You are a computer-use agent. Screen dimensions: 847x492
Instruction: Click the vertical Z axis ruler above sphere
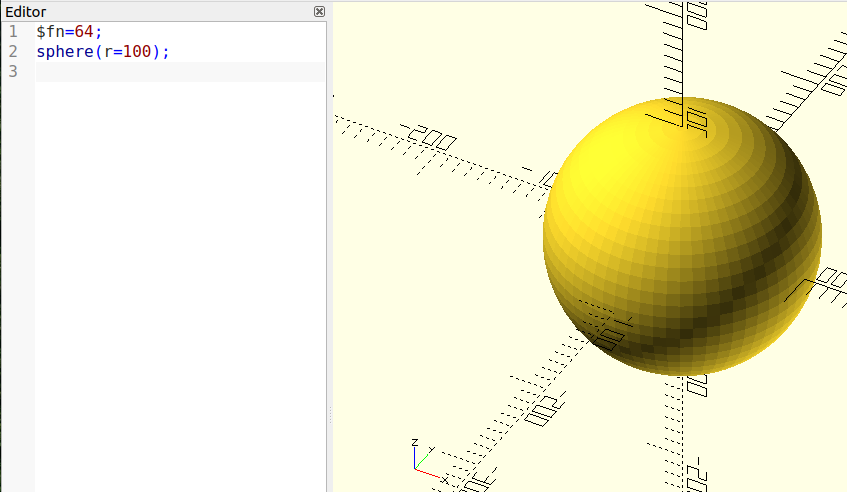pyautogui.click(x=682, y=50)
